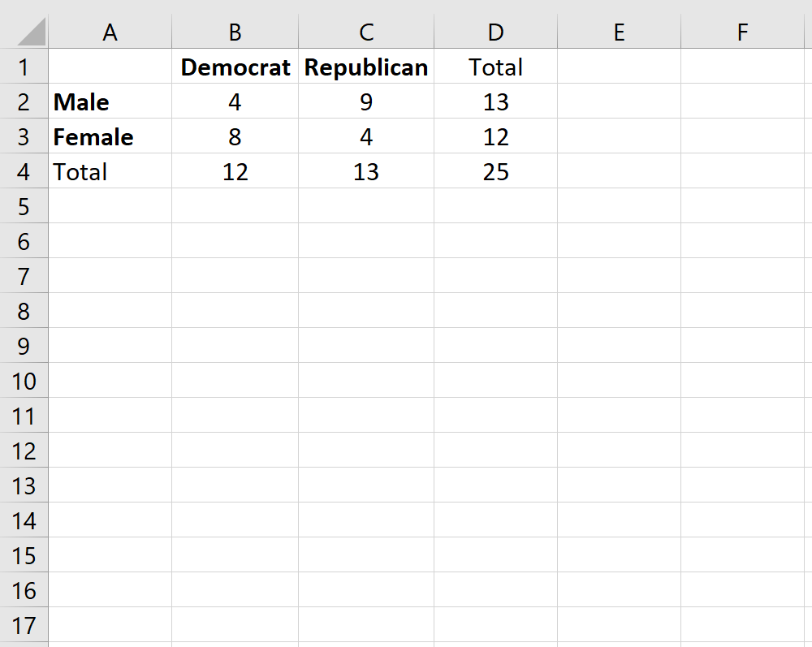Select Male Democrat cell B2
The width and height of the screenshot is (812, 647).
(235, 102)
